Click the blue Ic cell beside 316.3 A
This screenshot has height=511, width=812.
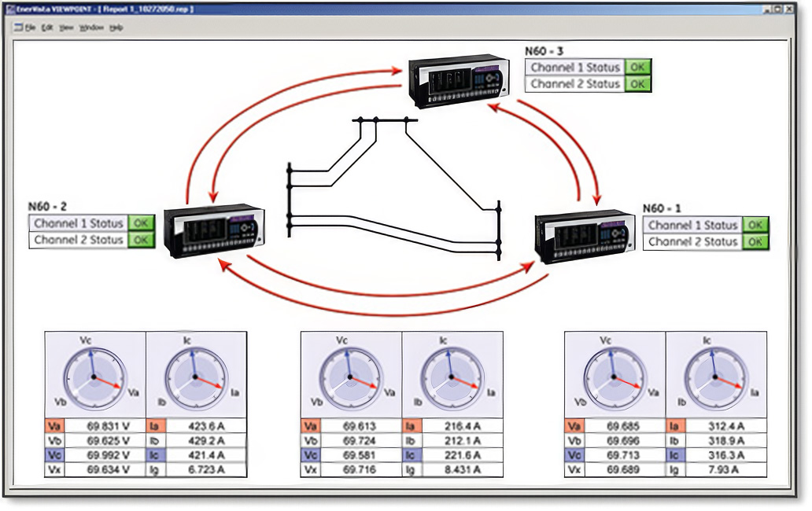click(675, 455)
